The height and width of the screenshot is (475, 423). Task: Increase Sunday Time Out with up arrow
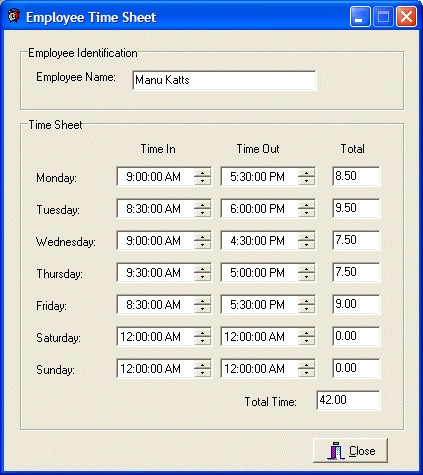click(307, 365)
